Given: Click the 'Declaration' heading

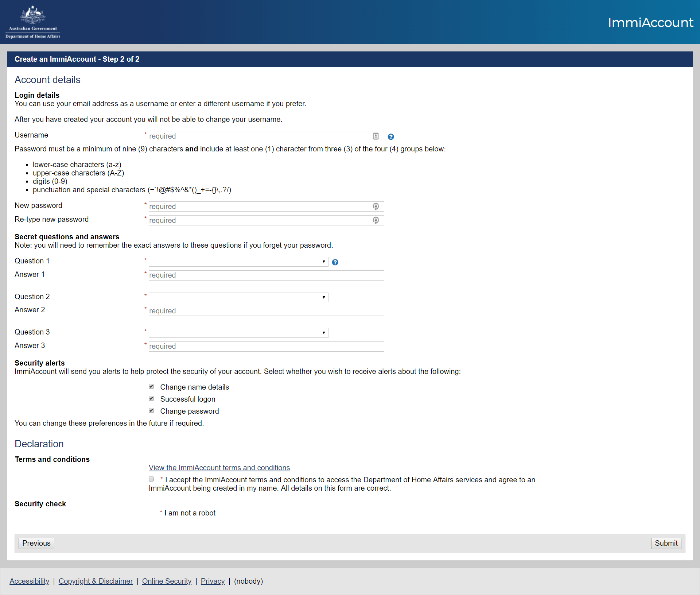Looking at the screenshot, I should (x=39, y=444).
